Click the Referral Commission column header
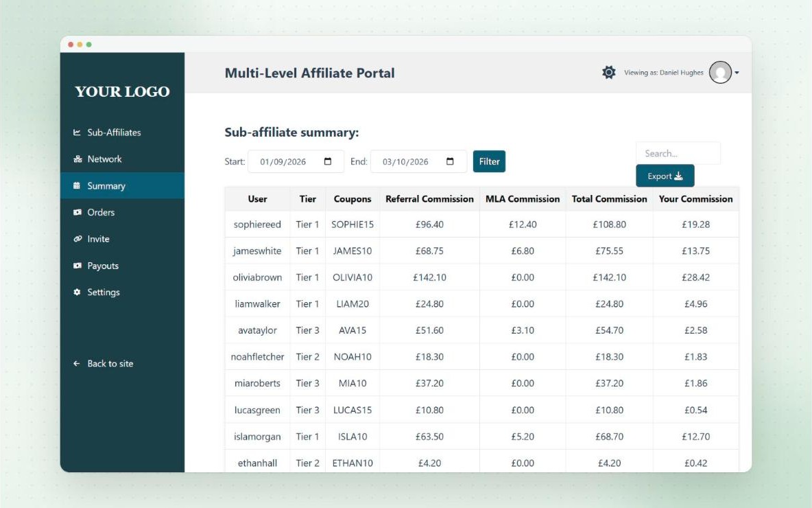The width and height of the screenshot is (812, 508). [x=429, y=199]
